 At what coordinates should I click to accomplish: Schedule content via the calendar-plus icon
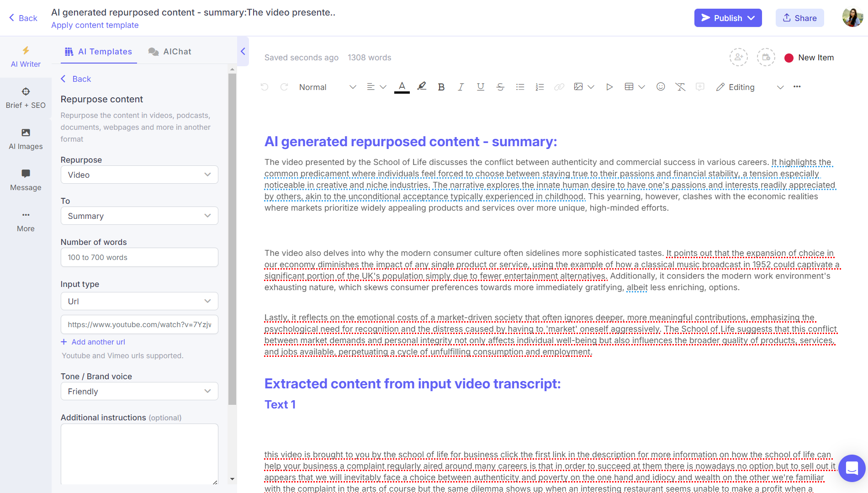(766, 57)
